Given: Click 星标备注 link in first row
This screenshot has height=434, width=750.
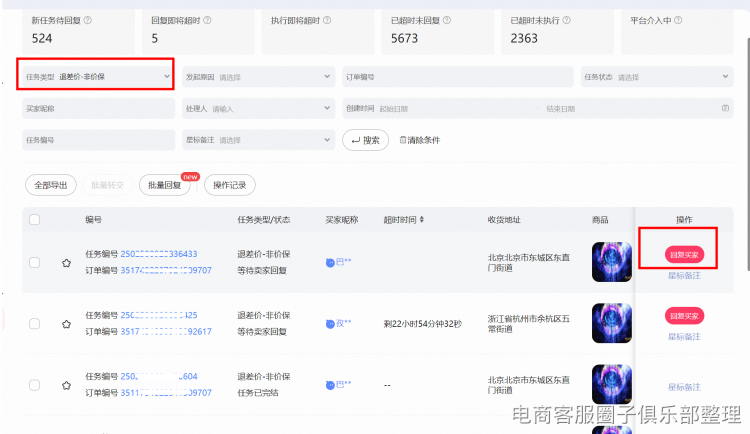Looking at the screenshot, I should tap(684, 276).
